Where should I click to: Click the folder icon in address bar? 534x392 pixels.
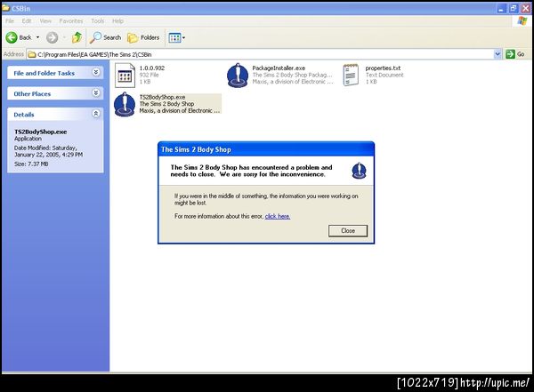coord(32,54)
